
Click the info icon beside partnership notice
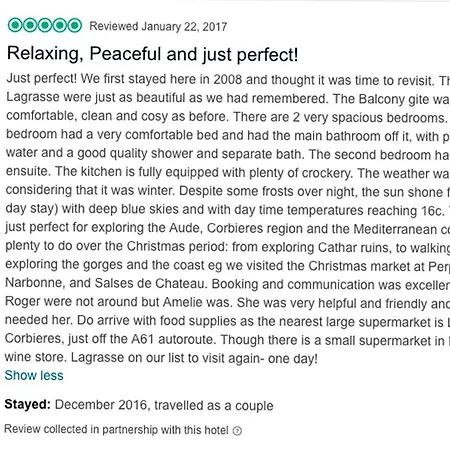coord(237,431)
